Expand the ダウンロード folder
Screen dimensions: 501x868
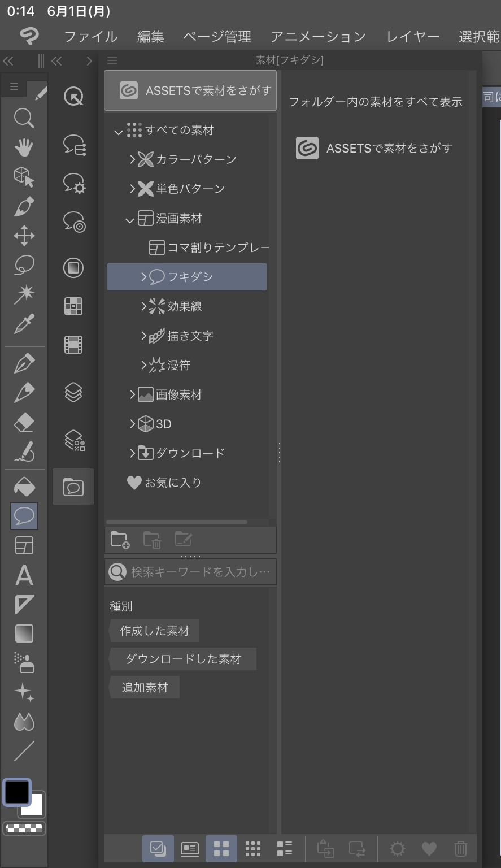[x=132, y=453]
